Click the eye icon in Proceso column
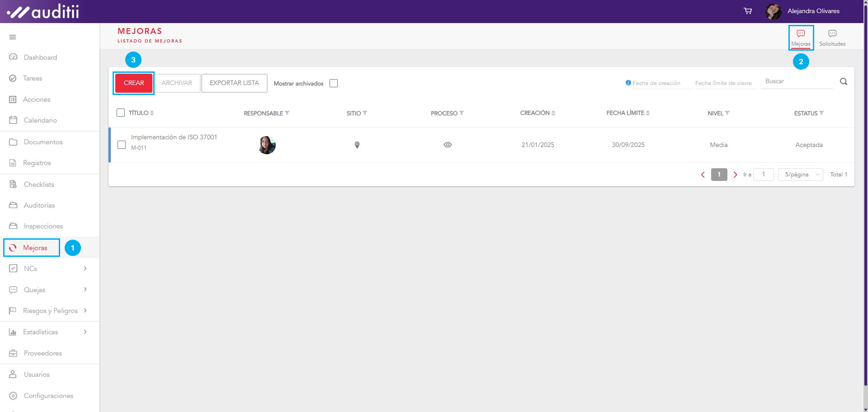Screen dimensions: 868x412 (x=448, y=145)
